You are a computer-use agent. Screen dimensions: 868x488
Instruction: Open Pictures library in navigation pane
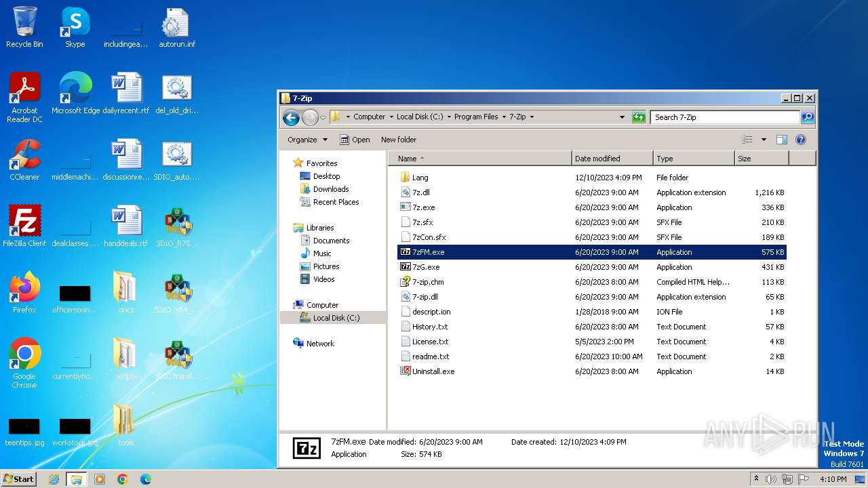(x=325, y=266)
